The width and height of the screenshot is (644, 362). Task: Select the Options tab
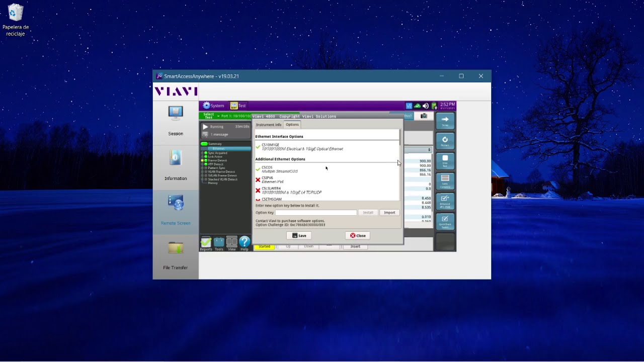tap(292, 125)
